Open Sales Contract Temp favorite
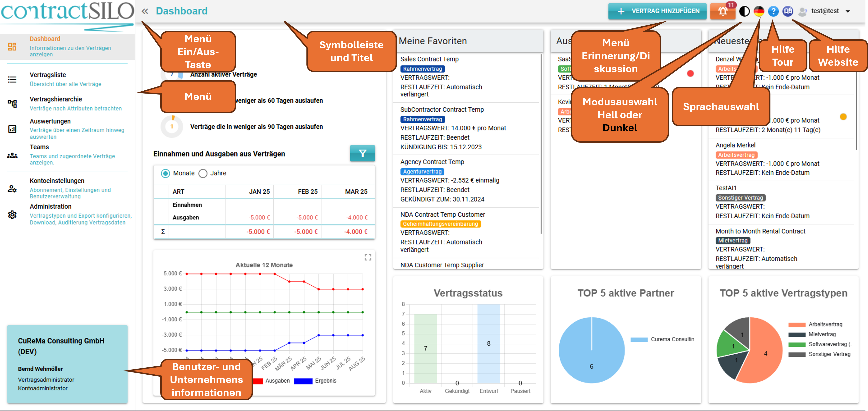Image resolution: width=868 pixels, height=411 pixels. pos(429,59)
